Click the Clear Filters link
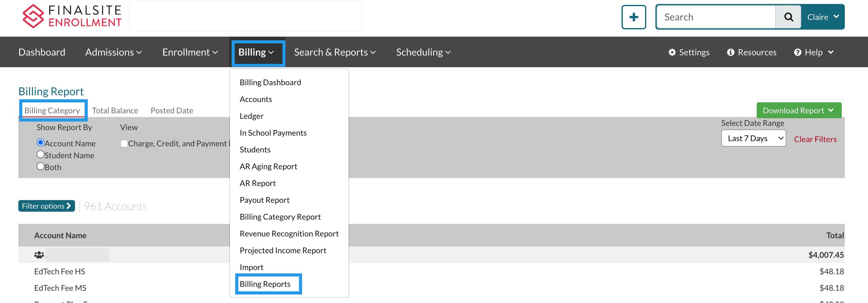 pos(815,139)
